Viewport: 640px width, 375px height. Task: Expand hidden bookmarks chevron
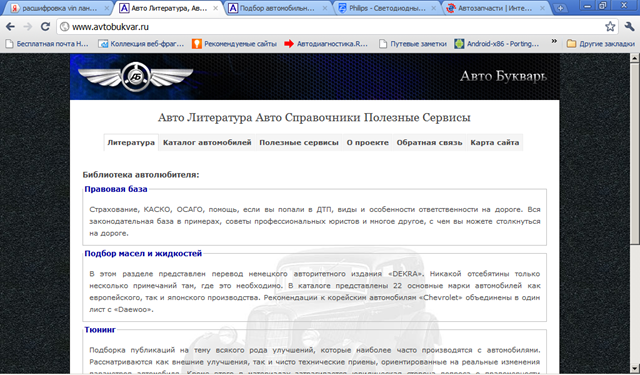(x=554, y=41)
